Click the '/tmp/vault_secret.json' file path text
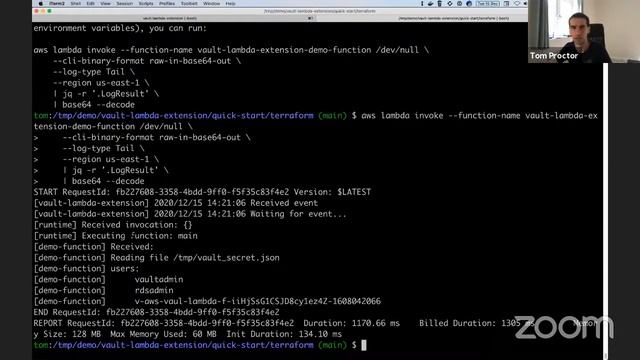The image size is (640, 360). 227,258
